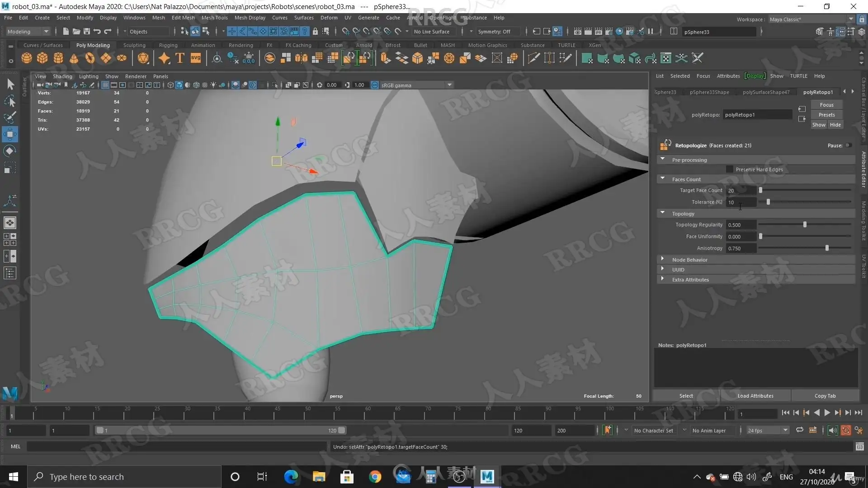Viewport: 868px width, 488px height.
Task: Click the Presets button
Action: [826, 115]
